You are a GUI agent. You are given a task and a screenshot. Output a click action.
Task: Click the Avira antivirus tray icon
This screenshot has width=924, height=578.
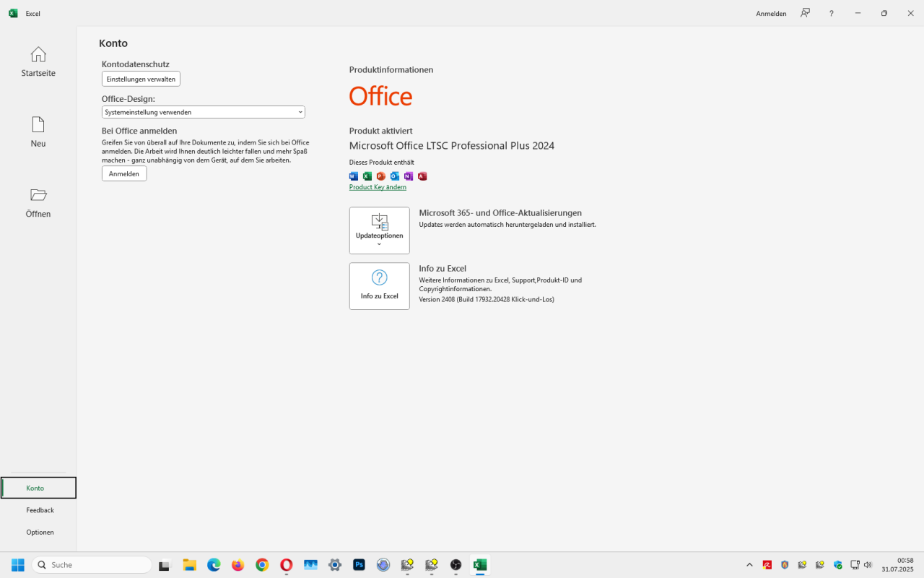(x=767, y=565)
